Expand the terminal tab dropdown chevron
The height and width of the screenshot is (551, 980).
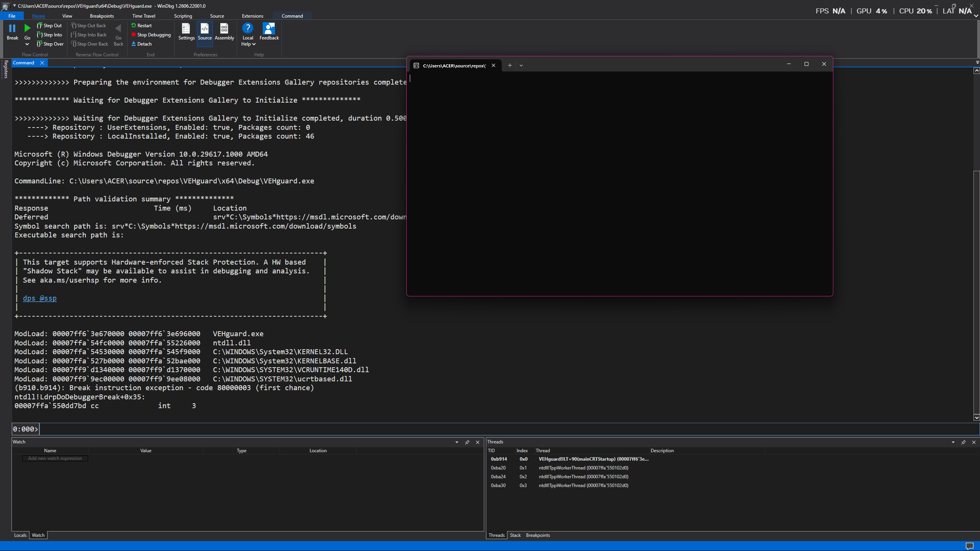pyautogui.click(x=521, y=65)
